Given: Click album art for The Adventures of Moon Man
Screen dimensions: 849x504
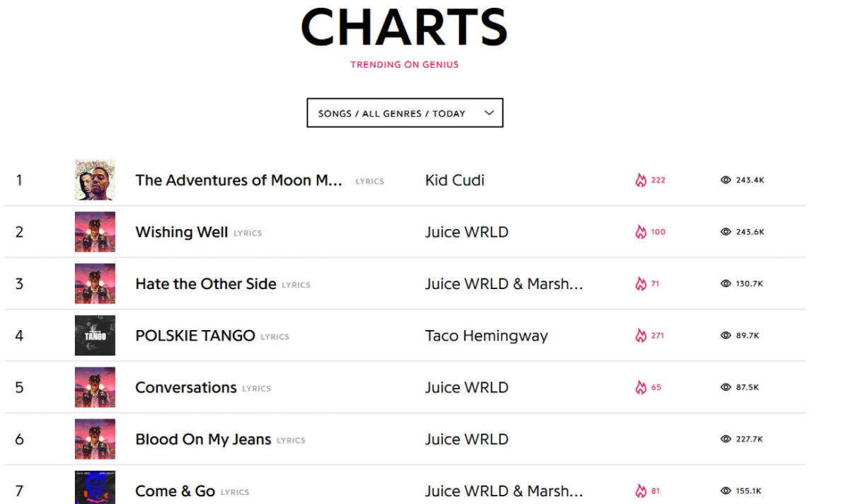Looking at the screenshot, I should pyautogui.click(x=95, y=180).
